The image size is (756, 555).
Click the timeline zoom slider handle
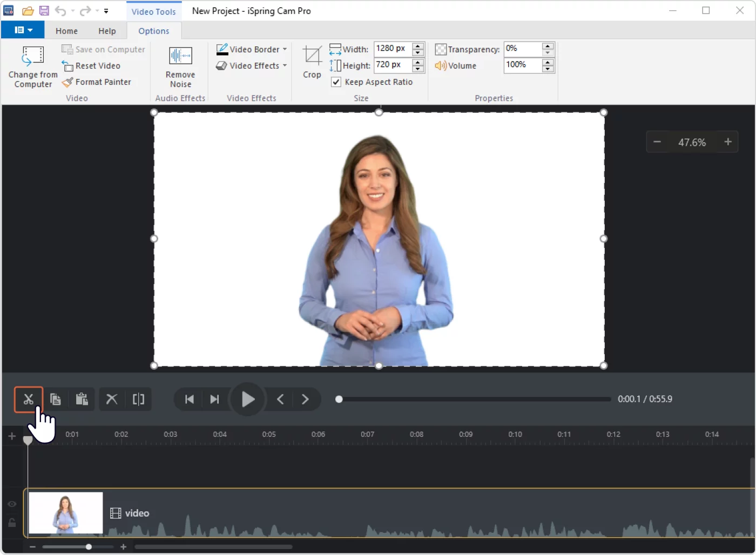pos(89,547)
